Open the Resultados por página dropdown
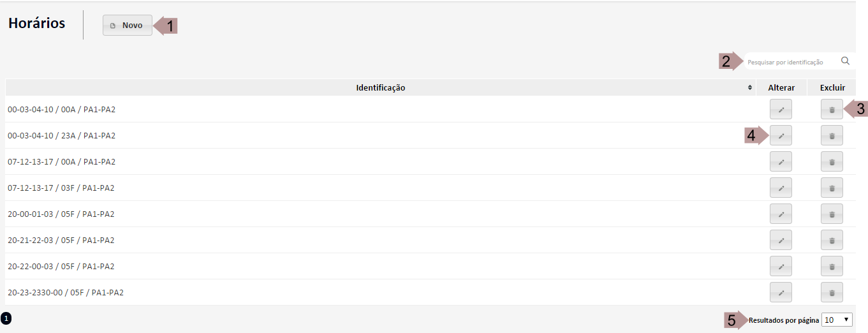This screenshot has height=333, width=868. click(x=837, y=320)
